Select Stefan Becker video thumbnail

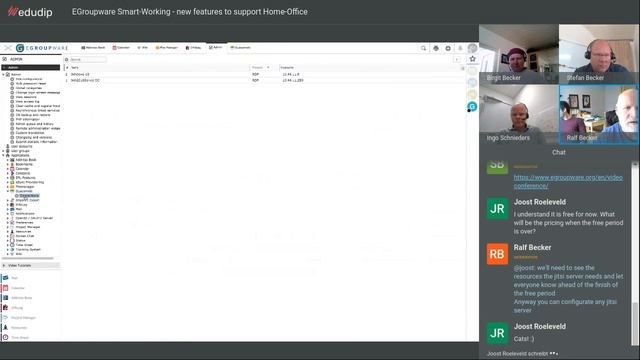point(599,54)
